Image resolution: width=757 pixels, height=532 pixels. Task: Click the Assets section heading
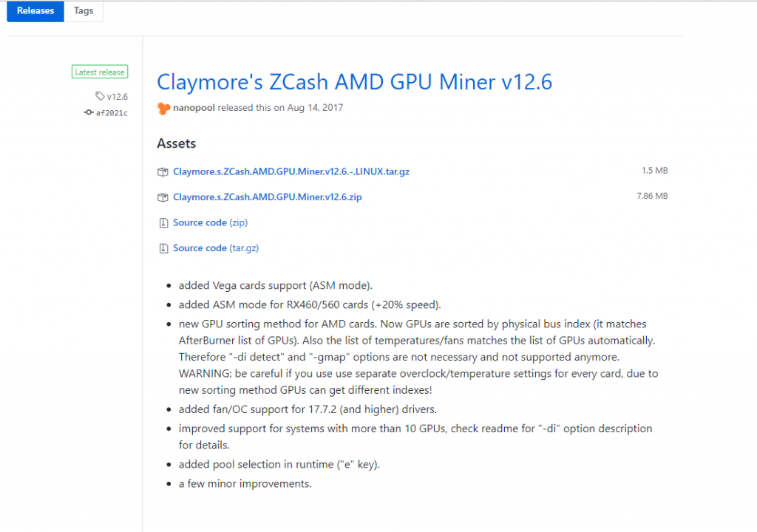[177, 143]
